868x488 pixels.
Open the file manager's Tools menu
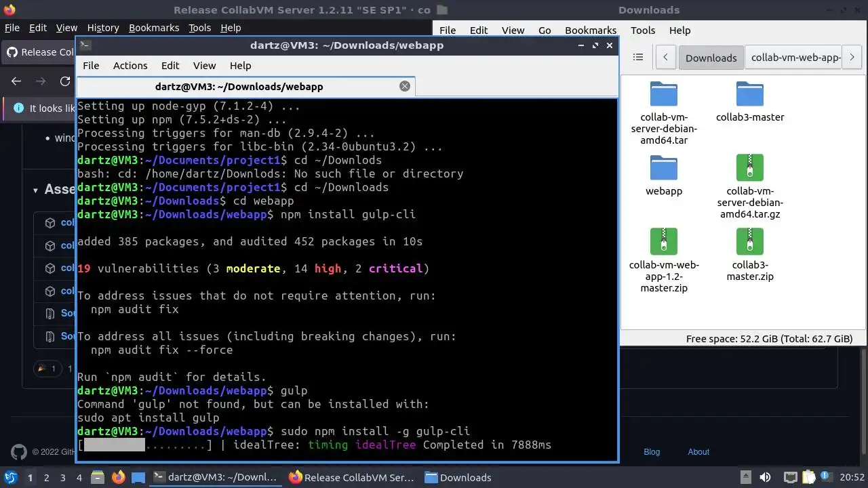click(642, 30)
